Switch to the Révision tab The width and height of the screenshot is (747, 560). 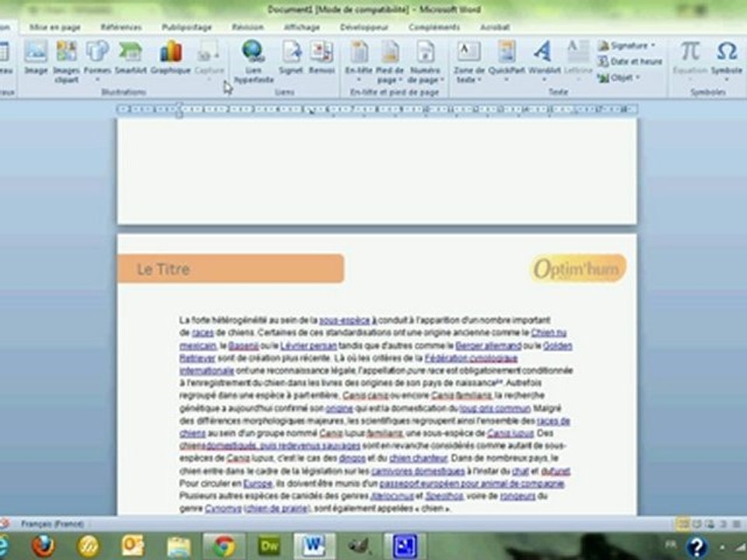[x=247, y=27]
